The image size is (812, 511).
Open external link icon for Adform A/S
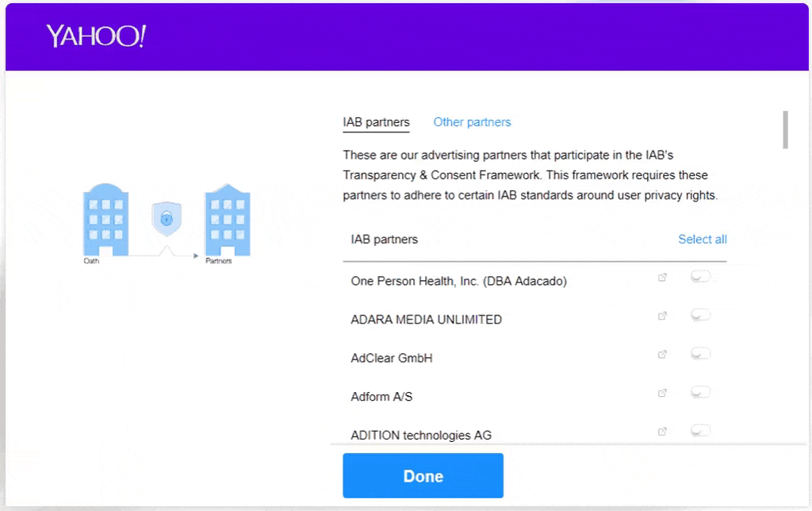663,393
